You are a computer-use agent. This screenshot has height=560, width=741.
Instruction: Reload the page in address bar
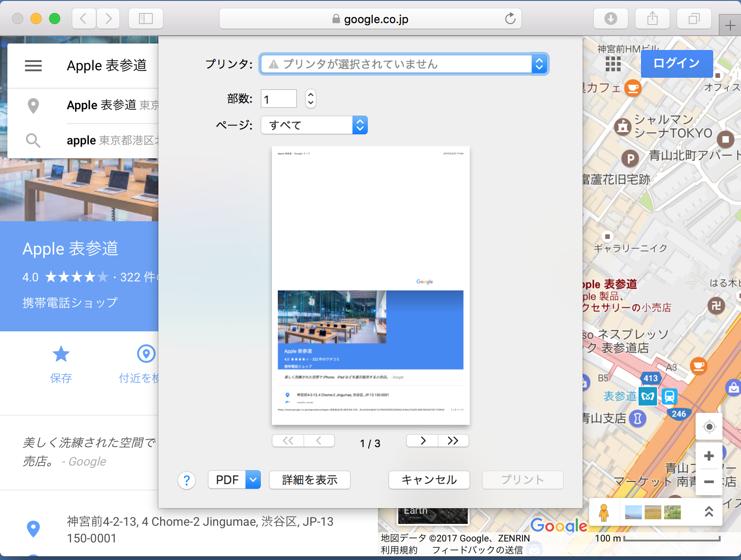(510, 19)
